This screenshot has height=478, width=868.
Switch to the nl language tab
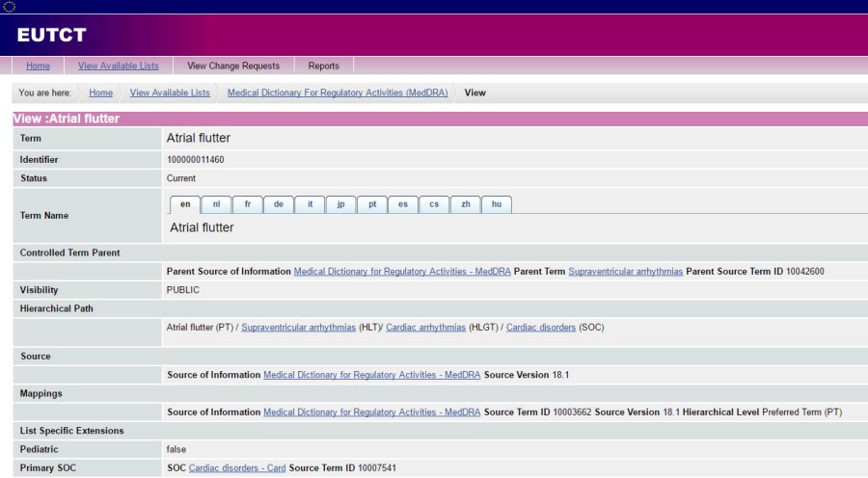coord(216,204)
